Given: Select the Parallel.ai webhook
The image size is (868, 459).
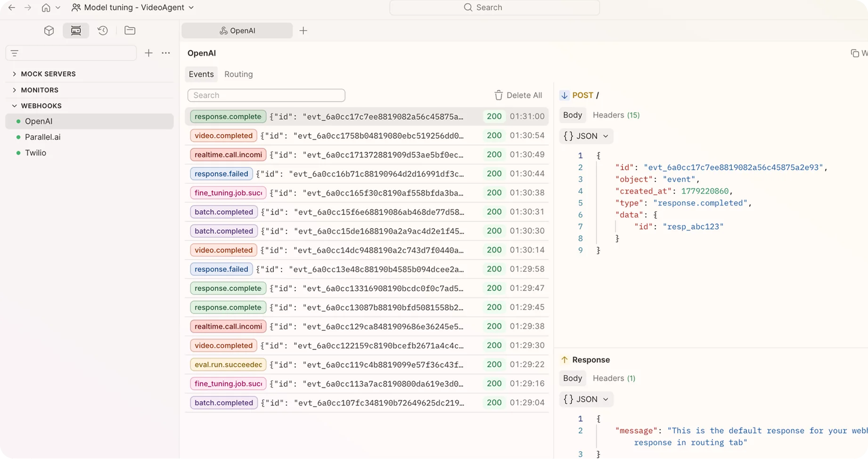Looking at the screenshot, I should 90,137.
